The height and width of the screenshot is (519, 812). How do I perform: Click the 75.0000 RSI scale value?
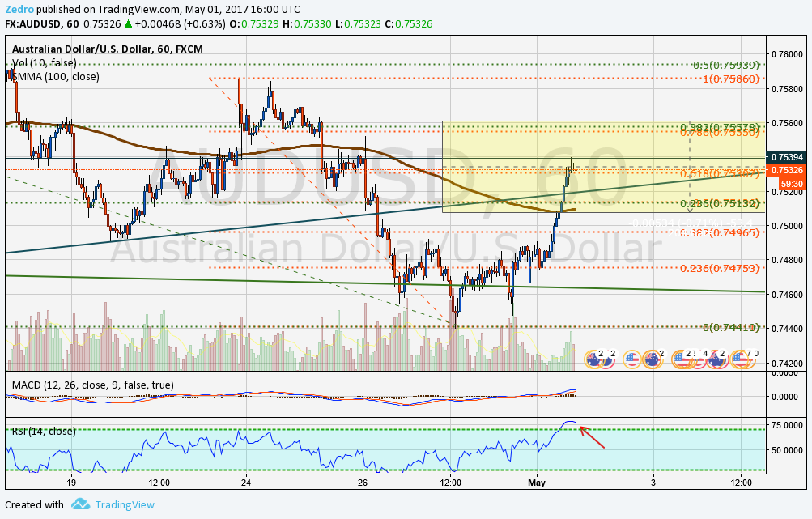click(787, 425)
